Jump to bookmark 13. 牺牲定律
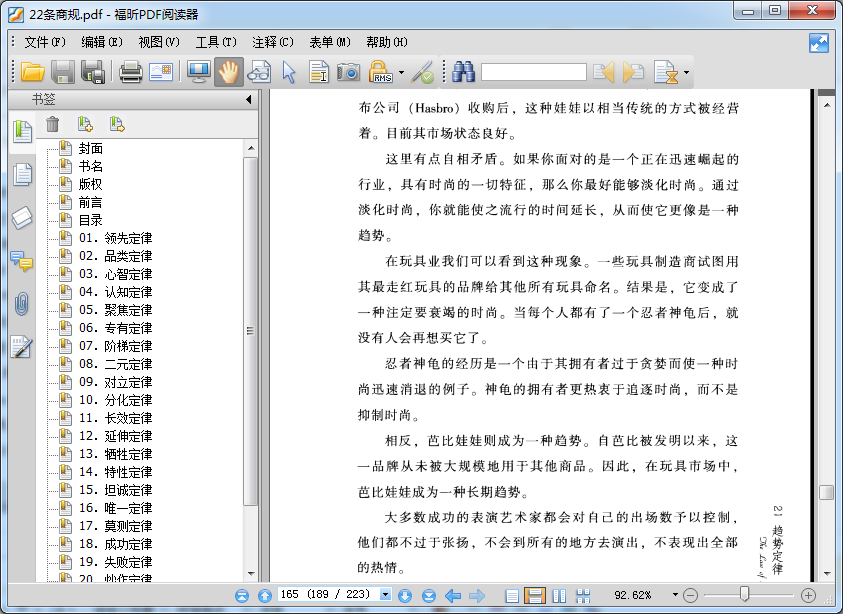The width and height of the screenshot is (843, 614). tap(116, 454)
